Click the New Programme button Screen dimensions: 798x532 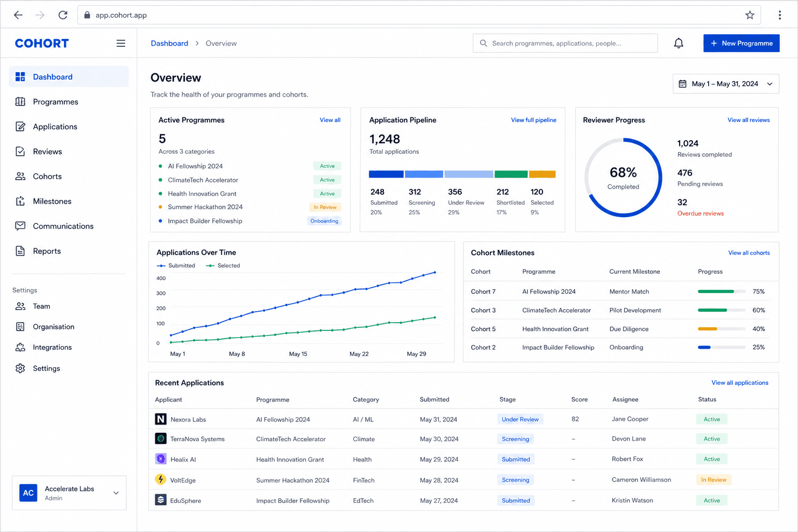[x=741, y=43]
